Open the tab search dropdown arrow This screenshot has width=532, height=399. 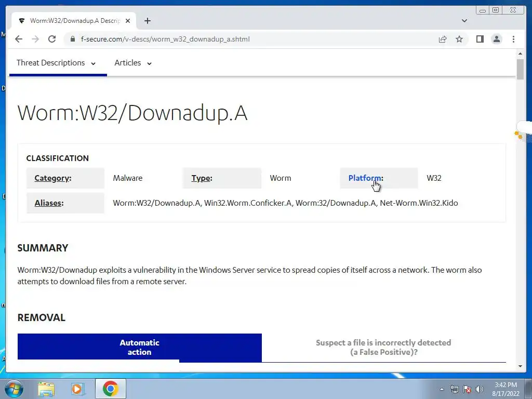click(x=464, y=21)
